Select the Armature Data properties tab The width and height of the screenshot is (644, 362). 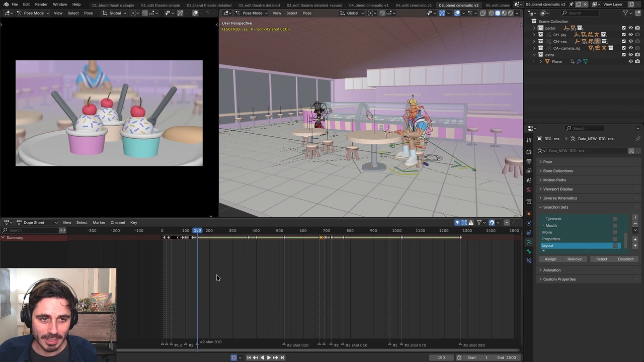pos(529,242)
